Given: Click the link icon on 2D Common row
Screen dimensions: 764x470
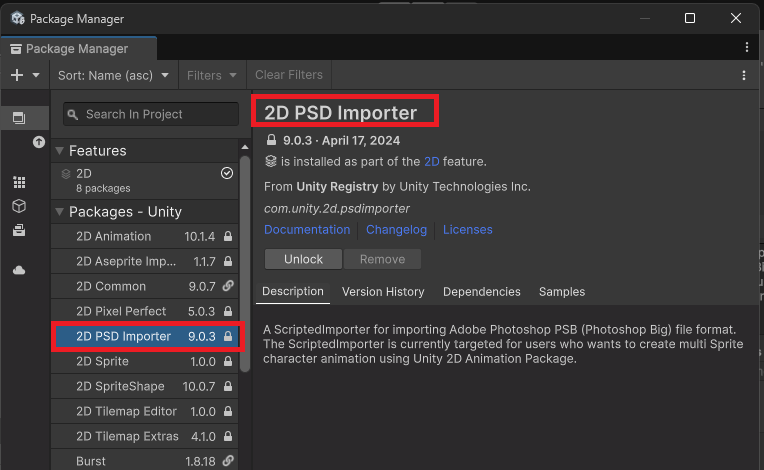Looking at the screenshot, I should 228,286.
